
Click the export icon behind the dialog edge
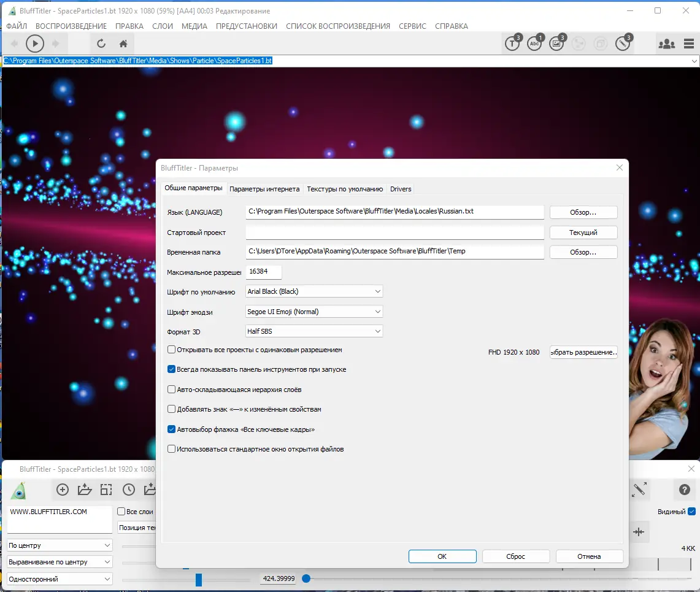[150, 490]
